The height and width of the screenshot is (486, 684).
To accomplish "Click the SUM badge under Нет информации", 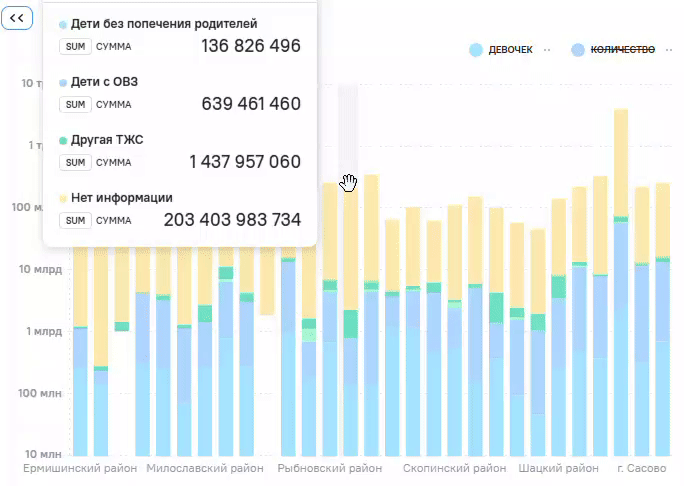I will tap(75, 220).
